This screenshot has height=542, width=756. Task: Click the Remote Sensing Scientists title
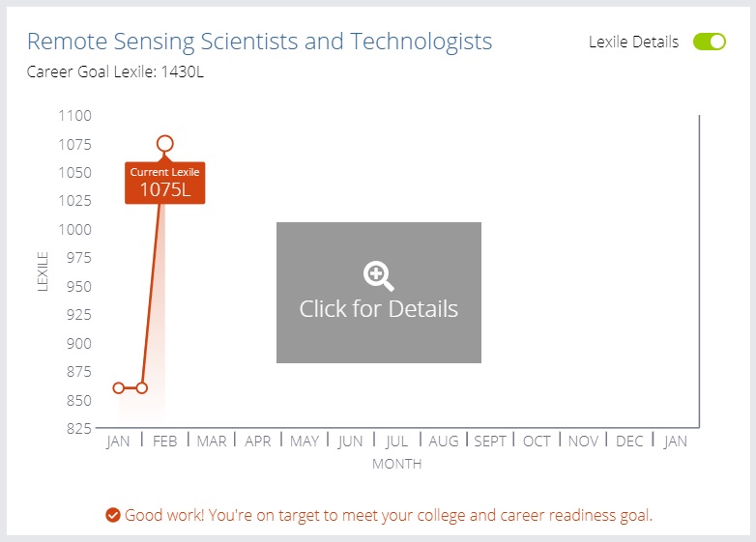click(x=259, y=42)
